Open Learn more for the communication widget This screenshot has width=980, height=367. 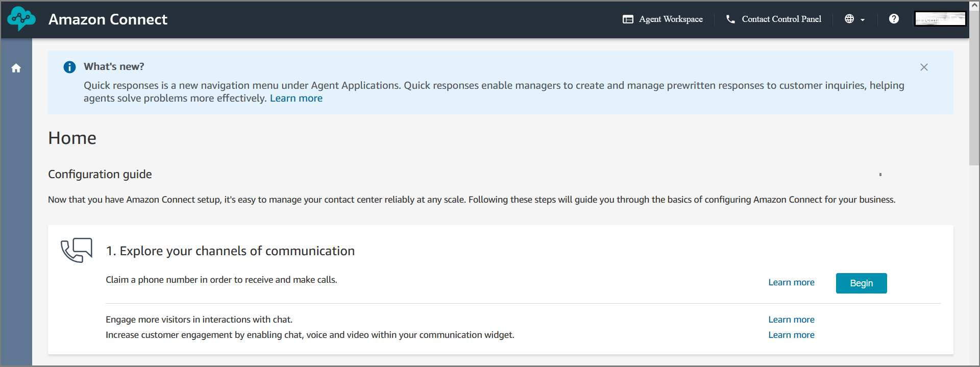click(791, 335)
